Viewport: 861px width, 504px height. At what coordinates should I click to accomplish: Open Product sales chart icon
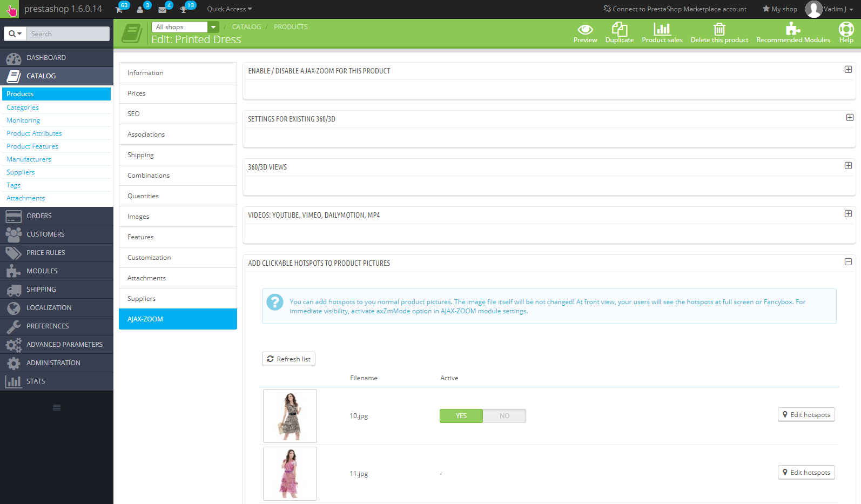662,29
